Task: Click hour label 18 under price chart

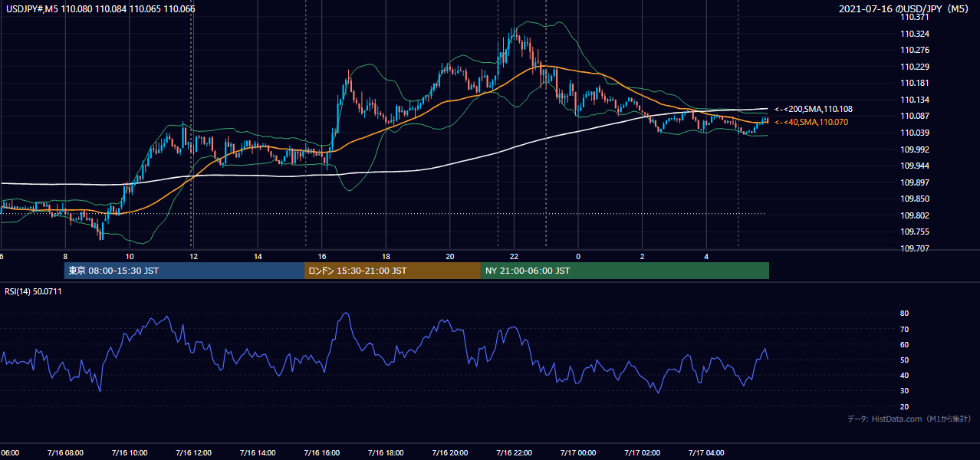Action: [x=386, y=257]
